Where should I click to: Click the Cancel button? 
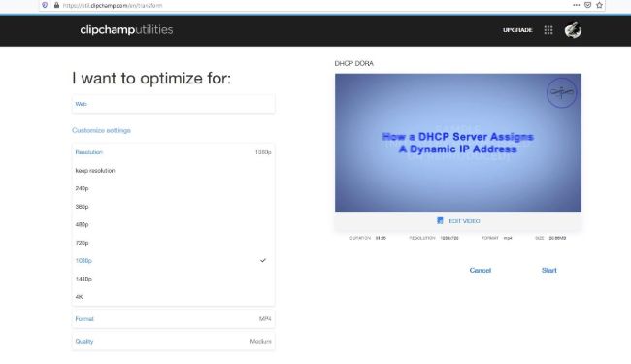(481, 270)
